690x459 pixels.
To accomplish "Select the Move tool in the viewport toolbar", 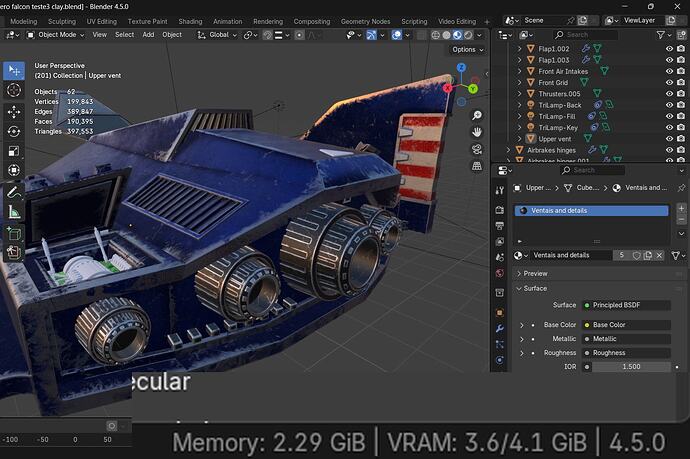I will (14, 111).
